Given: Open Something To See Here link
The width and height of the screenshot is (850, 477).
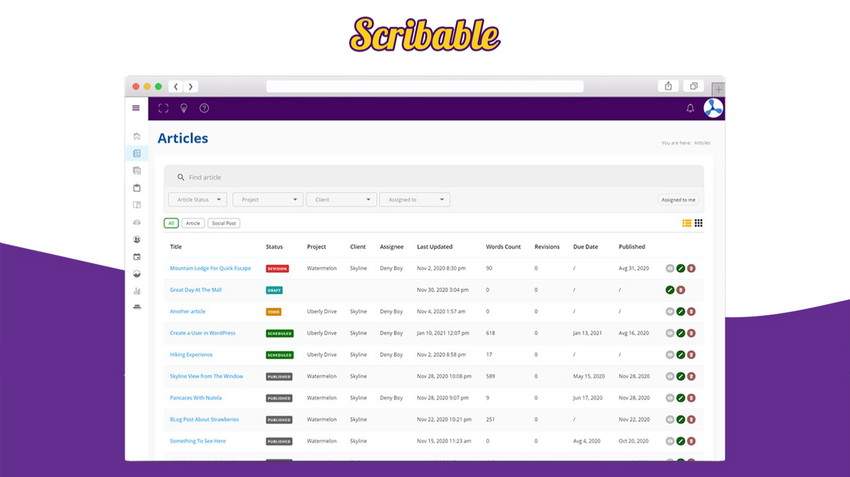Looking at the screenshot, I should point(198,441).
